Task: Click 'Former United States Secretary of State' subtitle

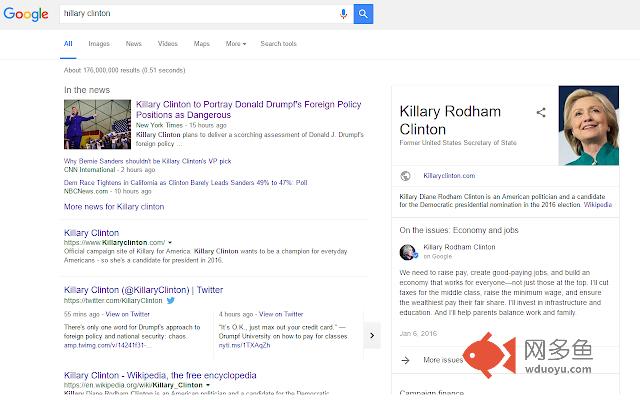Action: [x=458, y=143]
